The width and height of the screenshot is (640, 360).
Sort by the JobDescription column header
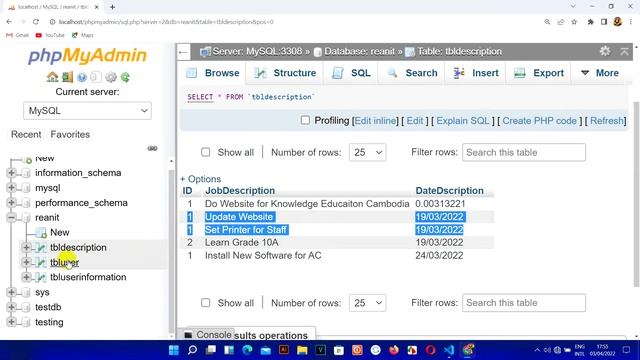click(x=240, y=191)
